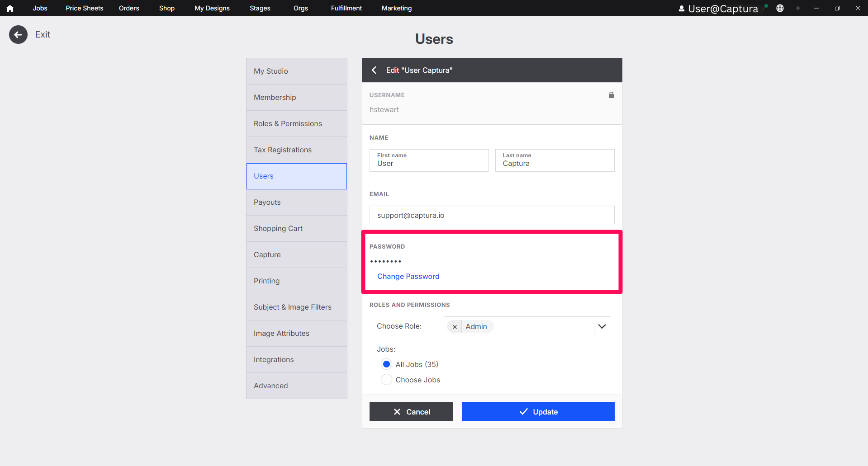Click the Exit back-arrow circle
Screen dimensions: 868x466
tap(18, 34)
